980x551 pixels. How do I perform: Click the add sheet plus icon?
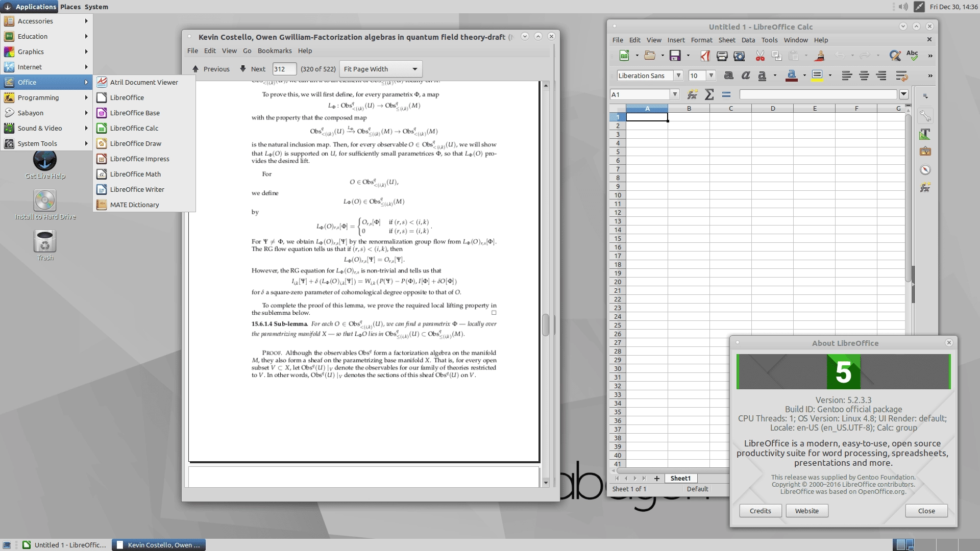[657, 479]
